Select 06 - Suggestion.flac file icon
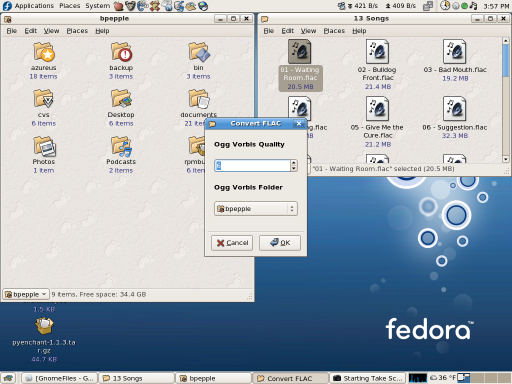 [455, 109]
